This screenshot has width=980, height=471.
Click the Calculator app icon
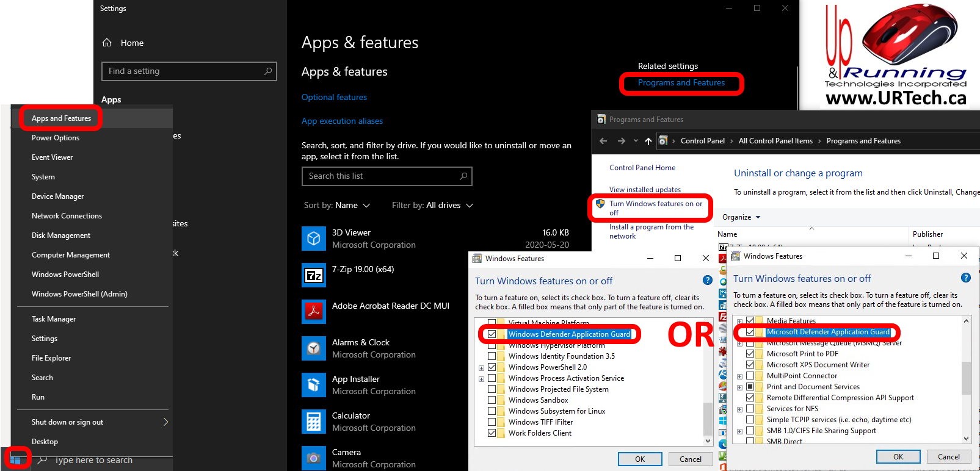pos(314,422)
